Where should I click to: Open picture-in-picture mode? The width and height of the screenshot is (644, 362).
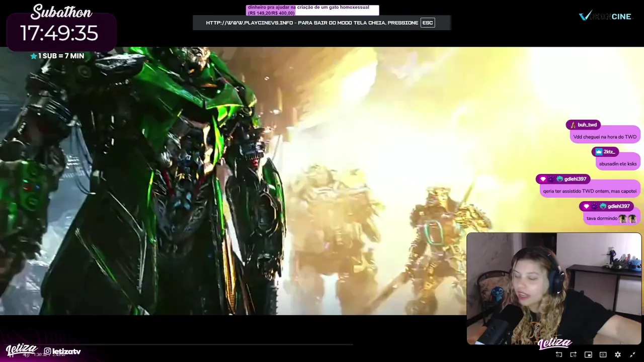(588, 355)
